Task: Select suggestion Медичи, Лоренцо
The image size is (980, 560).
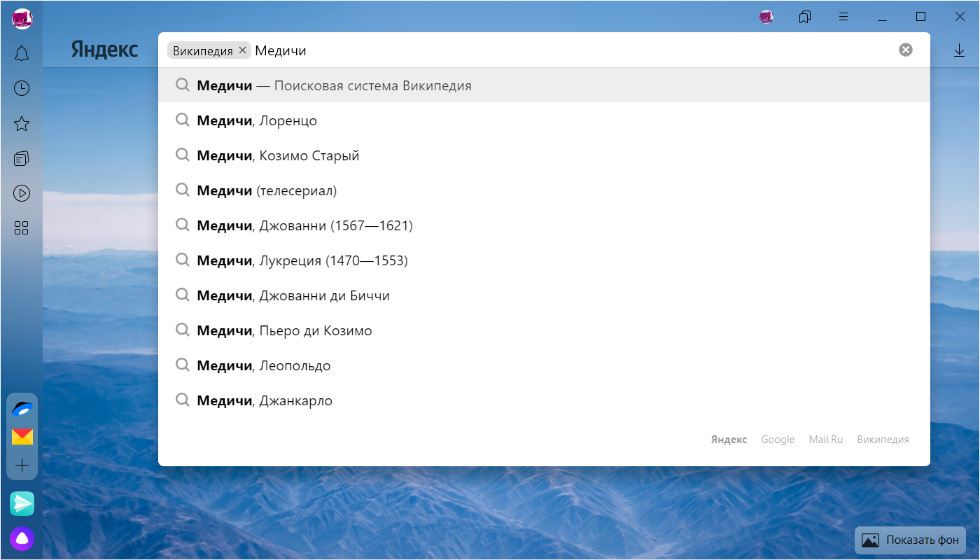Action: click(x=544, y=120)
